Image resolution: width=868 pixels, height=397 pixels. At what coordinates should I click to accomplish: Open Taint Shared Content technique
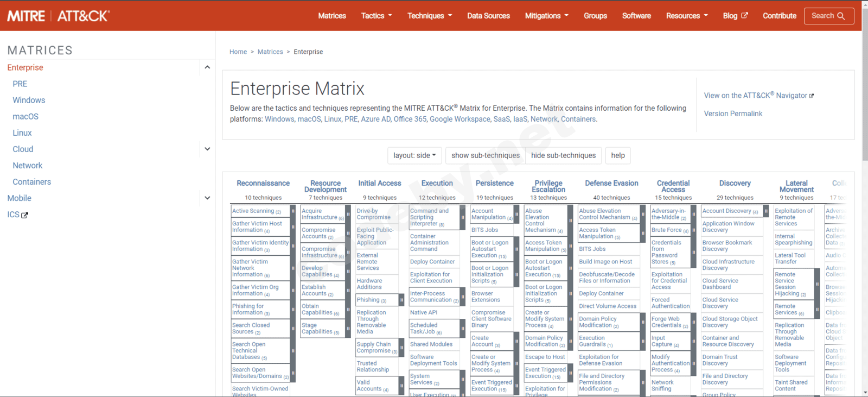click(x=791, y=386)
